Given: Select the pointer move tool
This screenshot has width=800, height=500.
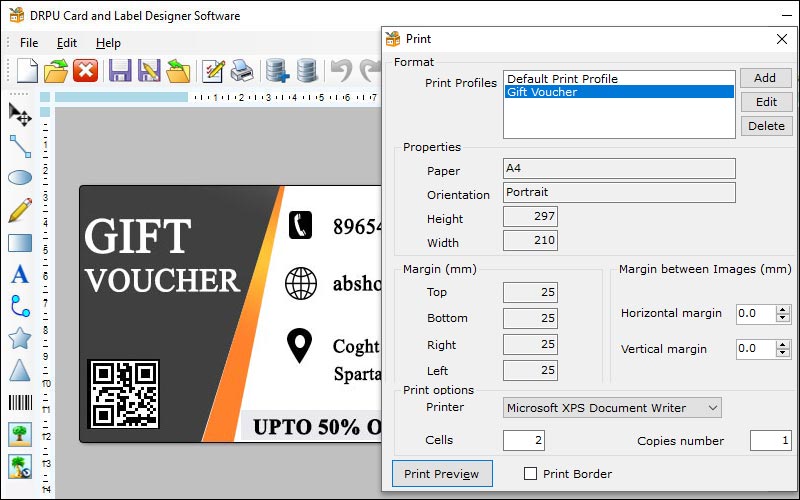Looking at the screenshot, I should 20,114.
